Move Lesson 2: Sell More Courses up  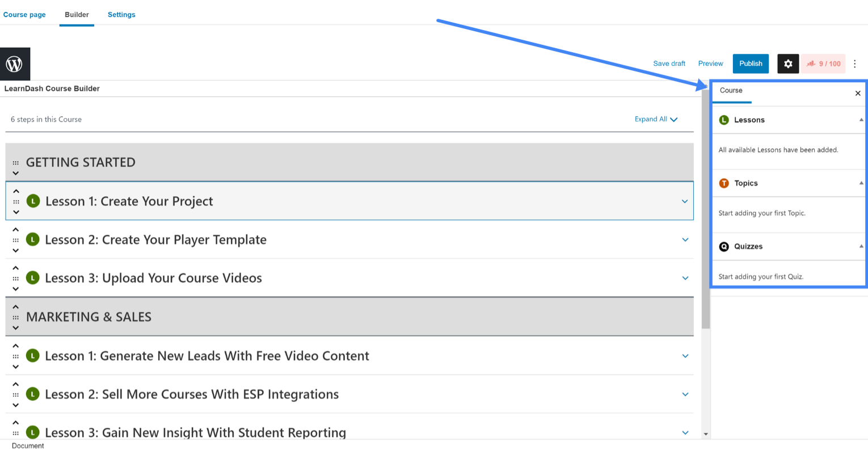point(16,385)
